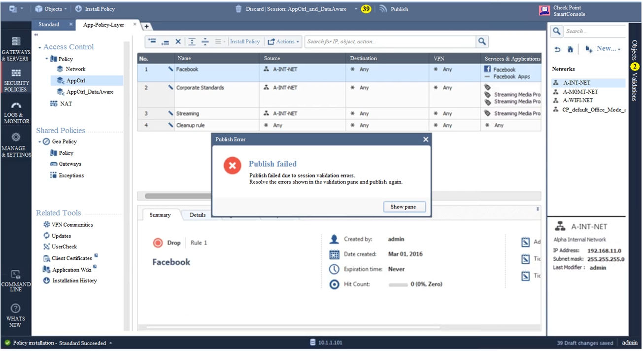Click the add rule above icon
Screen dimensions: 644x351
[152, 42]
